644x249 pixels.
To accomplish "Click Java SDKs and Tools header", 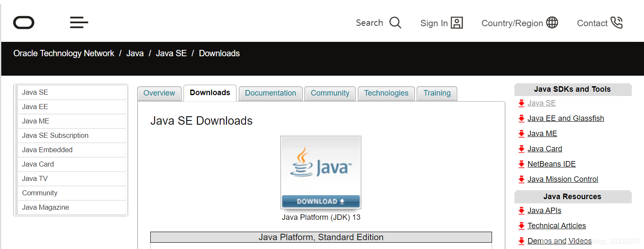I will 572,89.
